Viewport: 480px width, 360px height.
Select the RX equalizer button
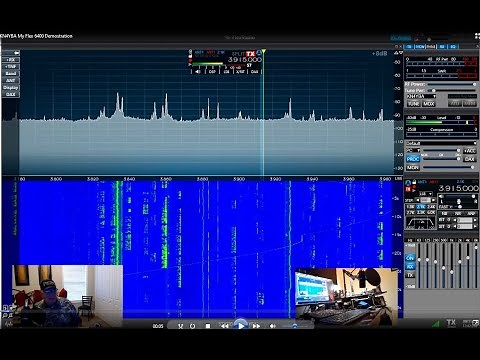[410, 266]
